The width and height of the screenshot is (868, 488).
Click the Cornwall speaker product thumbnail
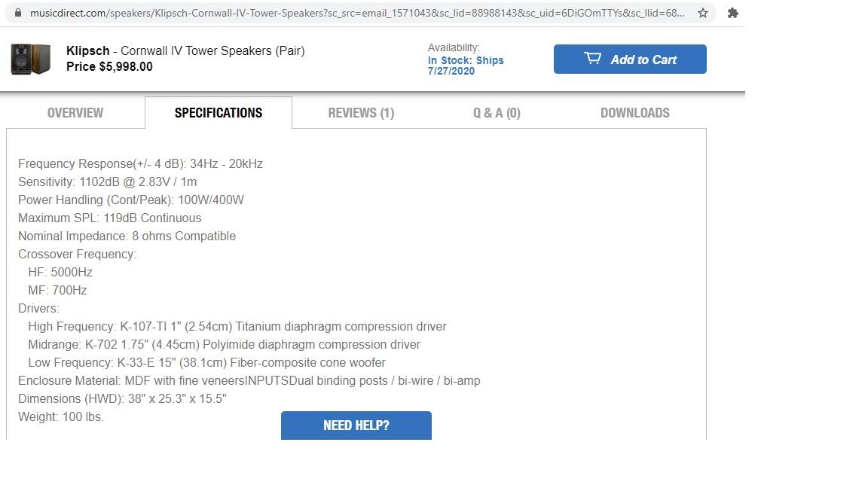pos(31,59)
